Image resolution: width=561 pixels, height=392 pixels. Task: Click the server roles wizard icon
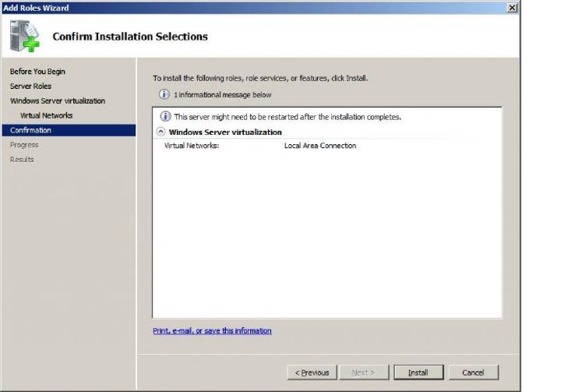(x=25, y=36)
